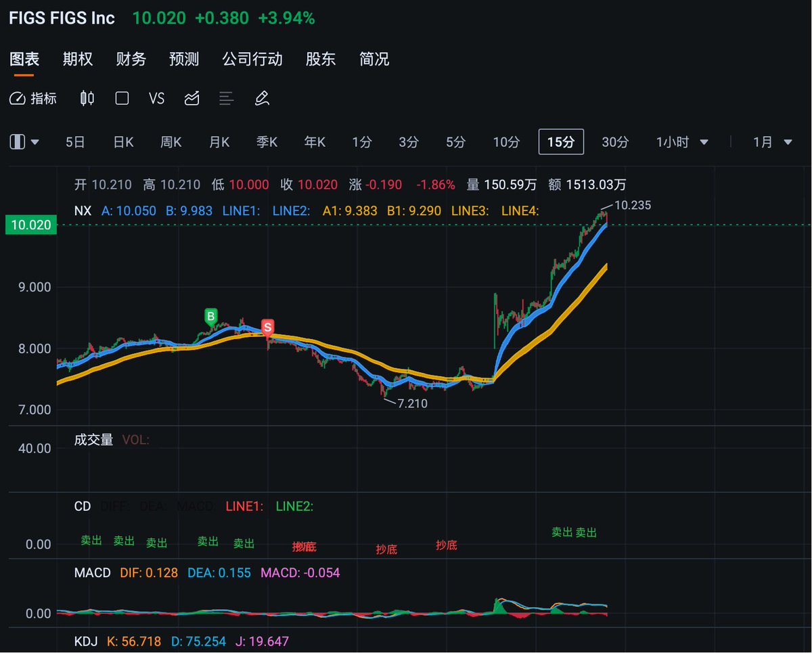Select the pencil drawing tool icon
This screenshot has width=812, height=653.
(262, 99)
